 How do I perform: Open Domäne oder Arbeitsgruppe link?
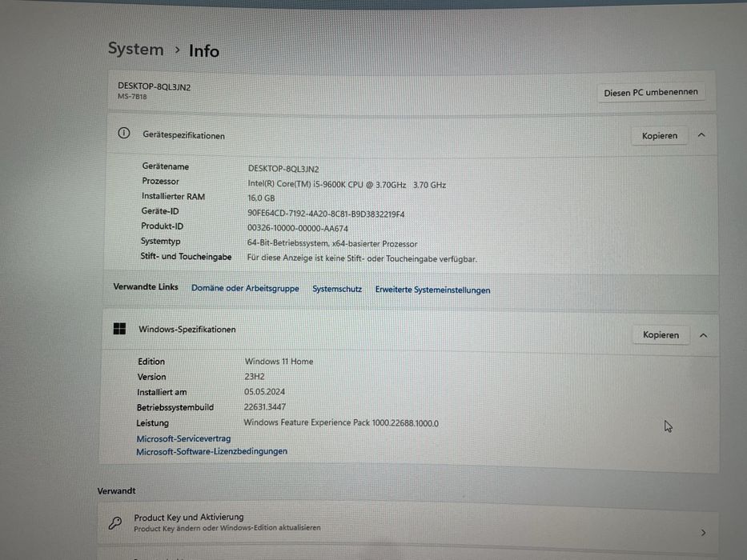(x=245, y=288)
